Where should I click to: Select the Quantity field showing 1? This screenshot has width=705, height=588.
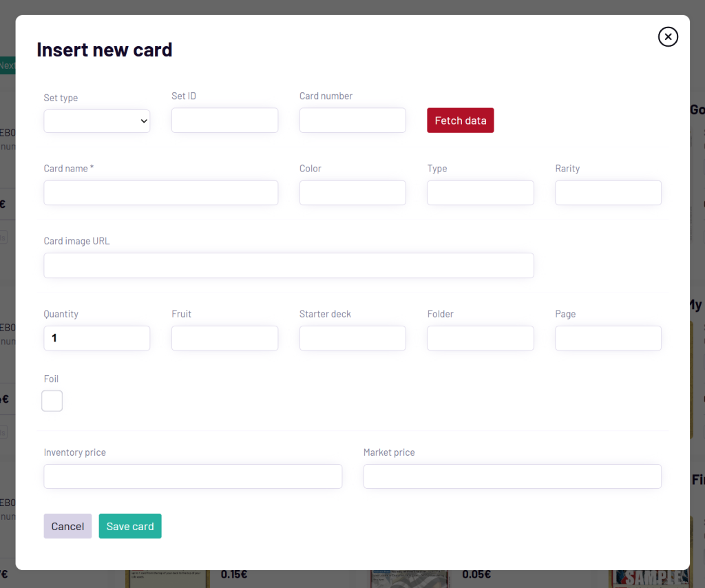96,338
